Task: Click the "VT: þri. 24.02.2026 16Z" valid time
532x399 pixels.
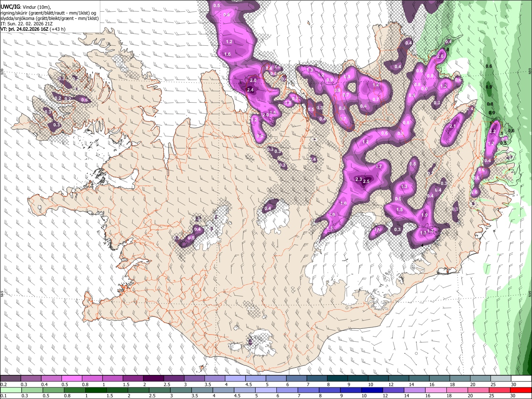Action: click(x=25, y=30)
